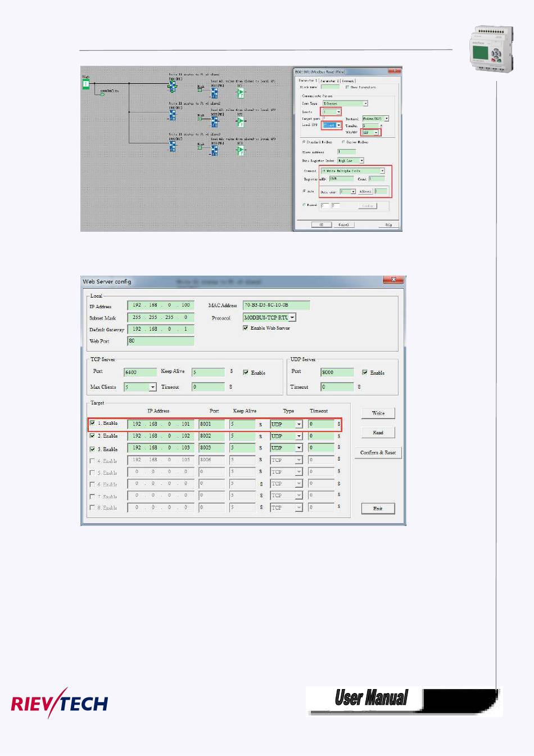534x756 pixels.
Task: Tick the Show Parameters checkbox
Action: coord(347,87)
